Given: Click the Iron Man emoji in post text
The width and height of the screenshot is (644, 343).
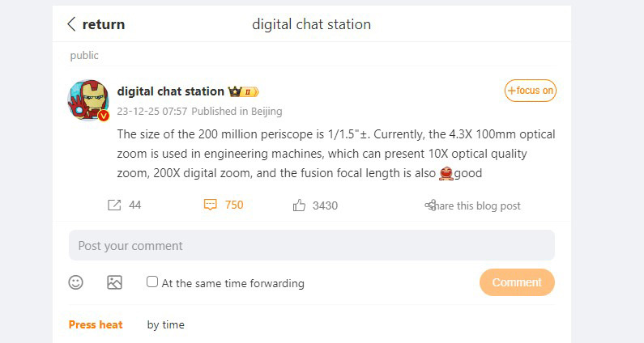Looking at the screenshot, I should (446, 173).
